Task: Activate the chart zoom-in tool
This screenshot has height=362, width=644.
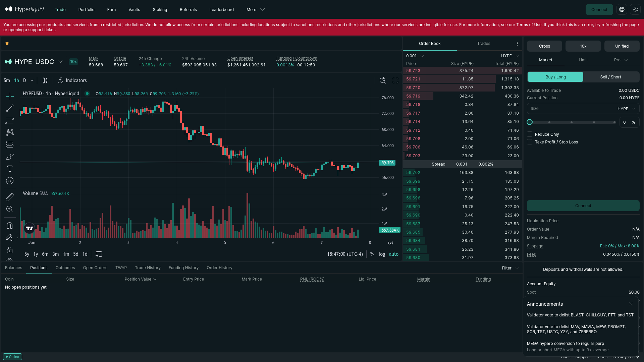Action: (x=10, y=209)
